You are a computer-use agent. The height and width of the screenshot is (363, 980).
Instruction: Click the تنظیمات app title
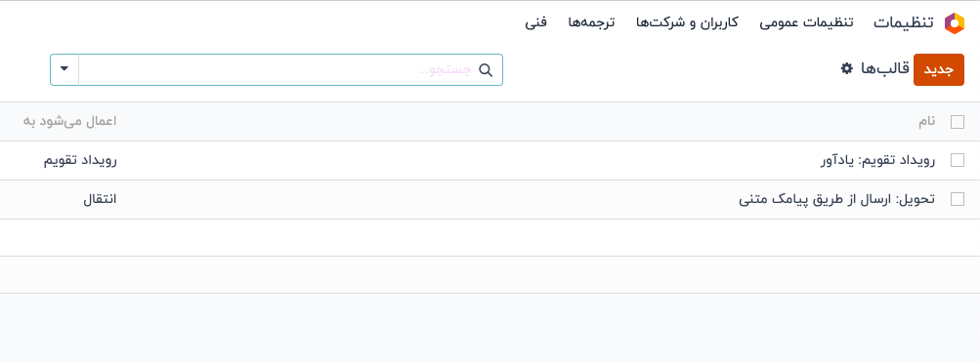[903, 23]
